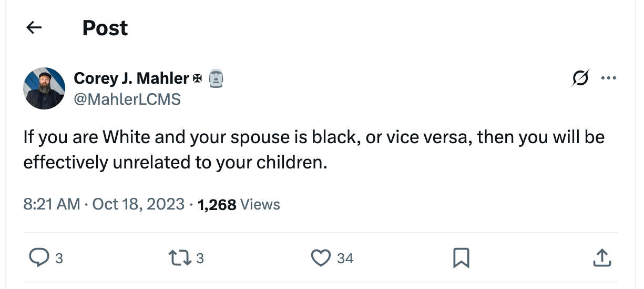Bookmark this post
The height and width of the screenshot is (289, 644).
(461, 258)
